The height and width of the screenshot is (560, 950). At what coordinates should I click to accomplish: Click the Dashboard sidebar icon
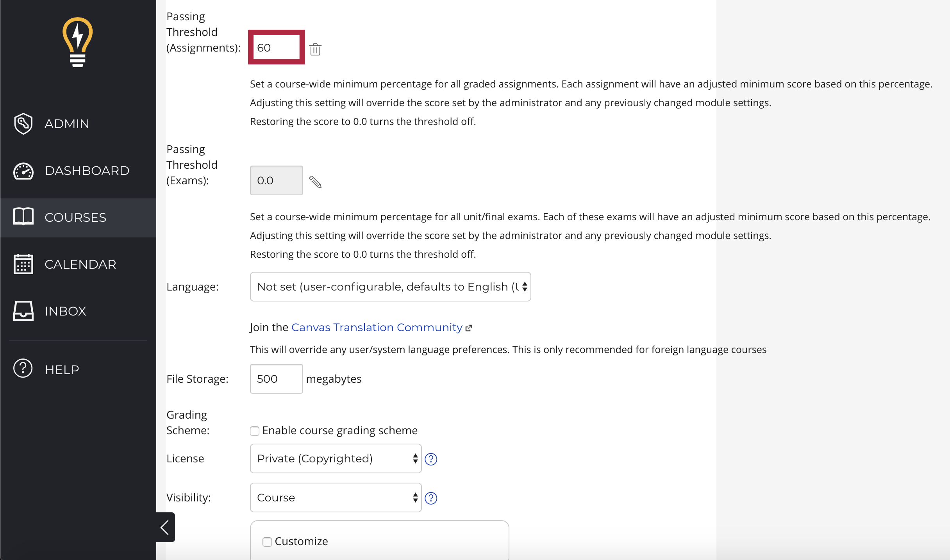[x=24, y=171]
